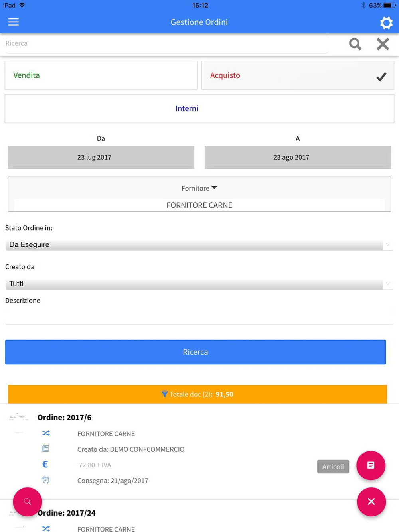Select the Interni order type
This screenshot has width=399, height=532.
click(199, 108)
